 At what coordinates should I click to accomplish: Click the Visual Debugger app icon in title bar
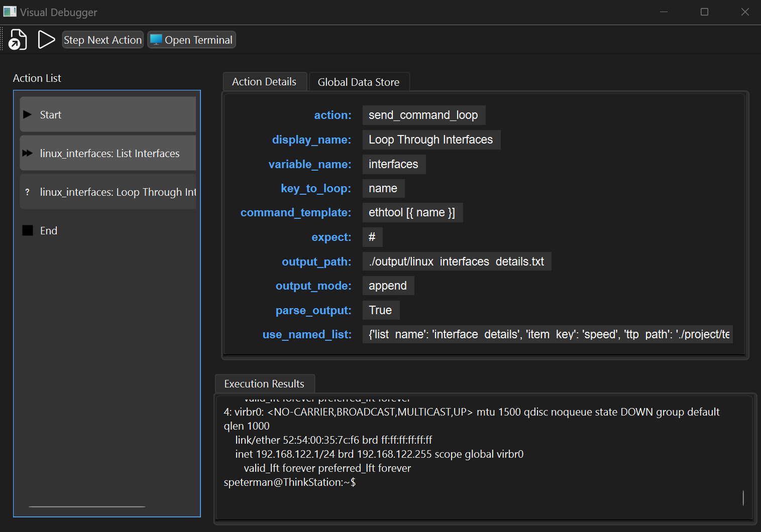[10, 12]
